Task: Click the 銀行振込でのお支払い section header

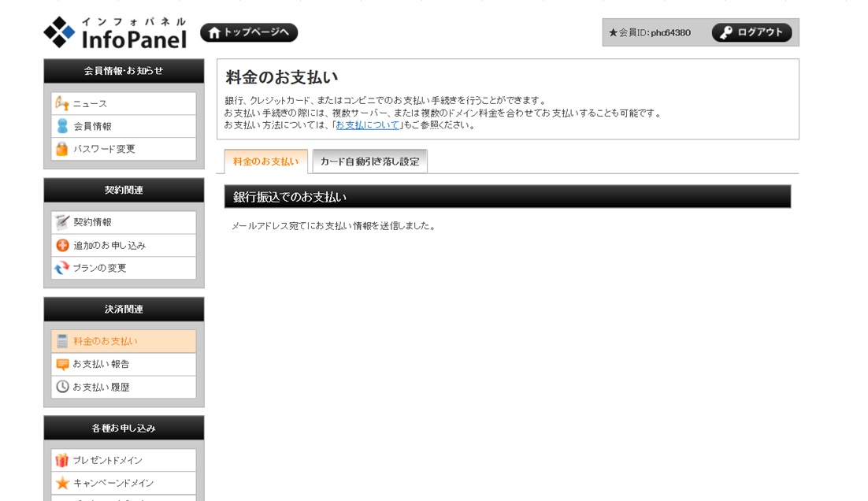Action: coord(507,197)
